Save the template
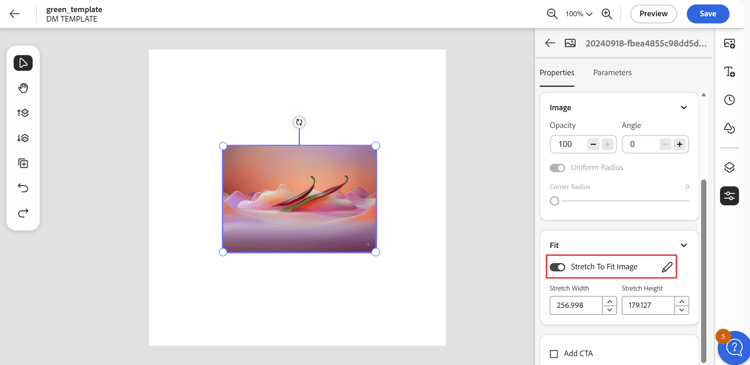Screen dimensions: 750x365 click(708, 14)
